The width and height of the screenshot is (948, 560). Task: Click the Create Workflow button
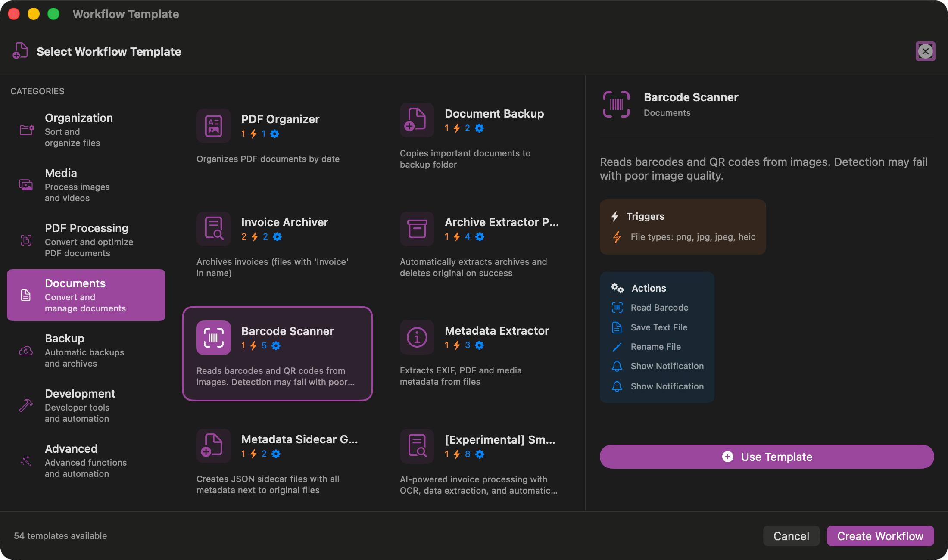click(x=880, y=536)
